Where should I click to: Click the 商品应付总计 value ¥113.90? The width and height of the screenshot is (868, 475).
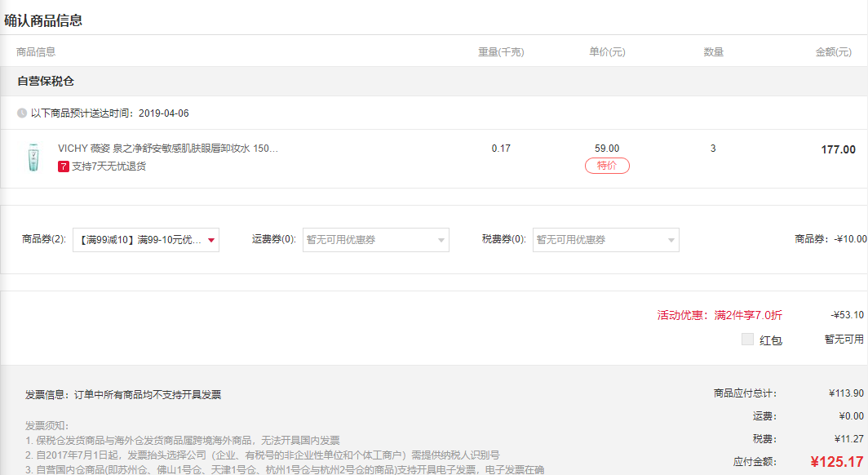[847, 393]
